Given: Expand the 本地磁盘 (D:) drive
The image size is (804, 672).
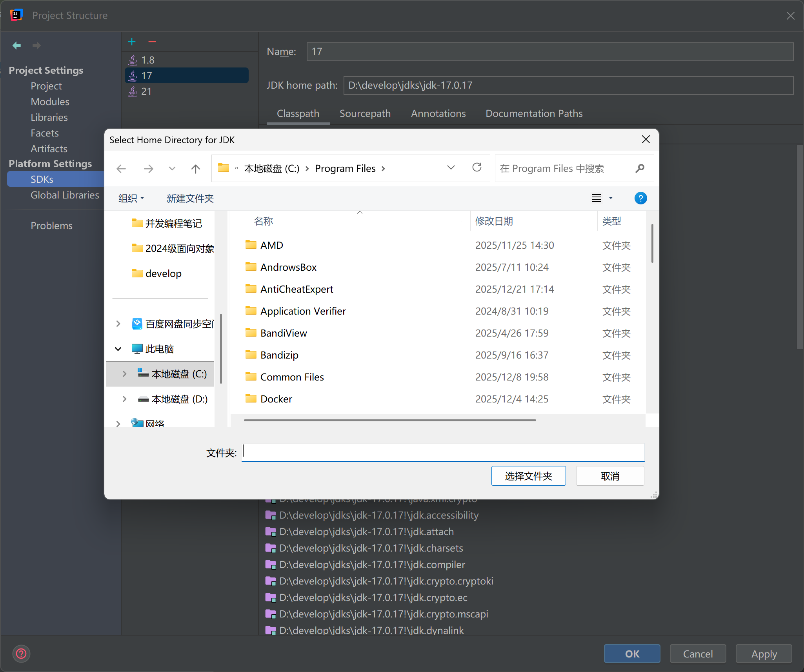Looking at the screenshot, I should [124, 399].
